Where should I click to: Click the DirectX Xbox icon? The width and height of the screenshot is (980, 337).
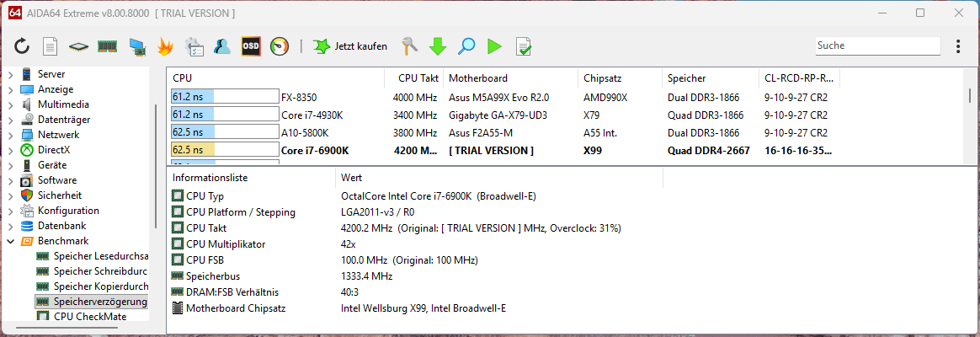coord(27,150)
